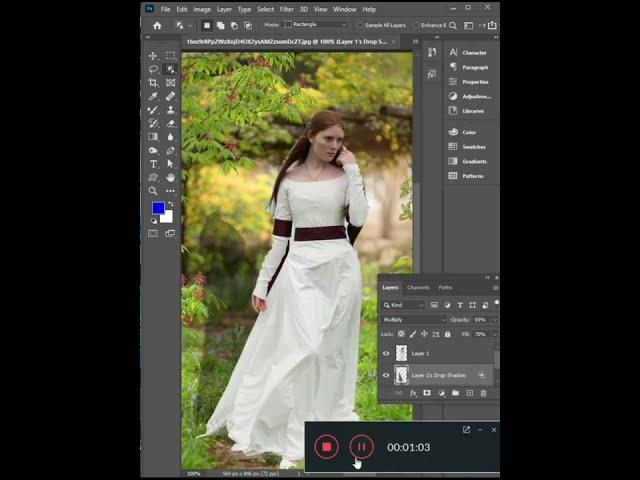The height and width of the screenshot is (480, 640).
Task: Toggle lock transparent pixels
Action: [401, 334]
